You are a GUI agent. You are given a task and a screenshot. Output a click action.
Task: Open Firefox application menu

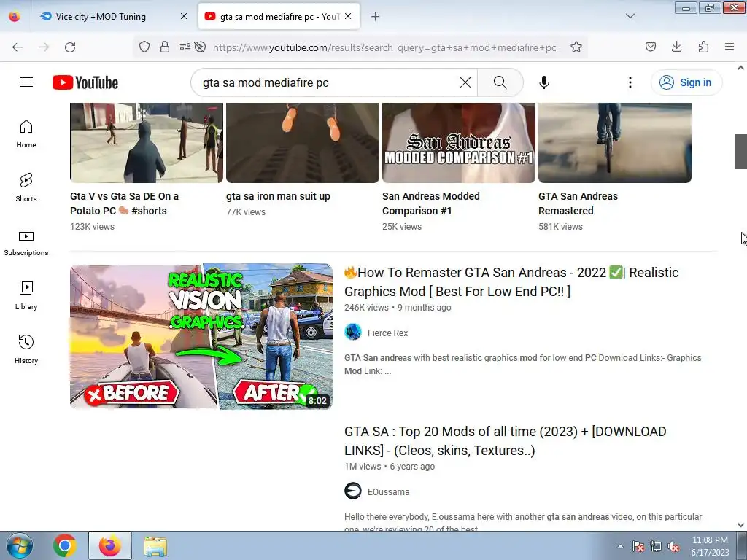729,47
